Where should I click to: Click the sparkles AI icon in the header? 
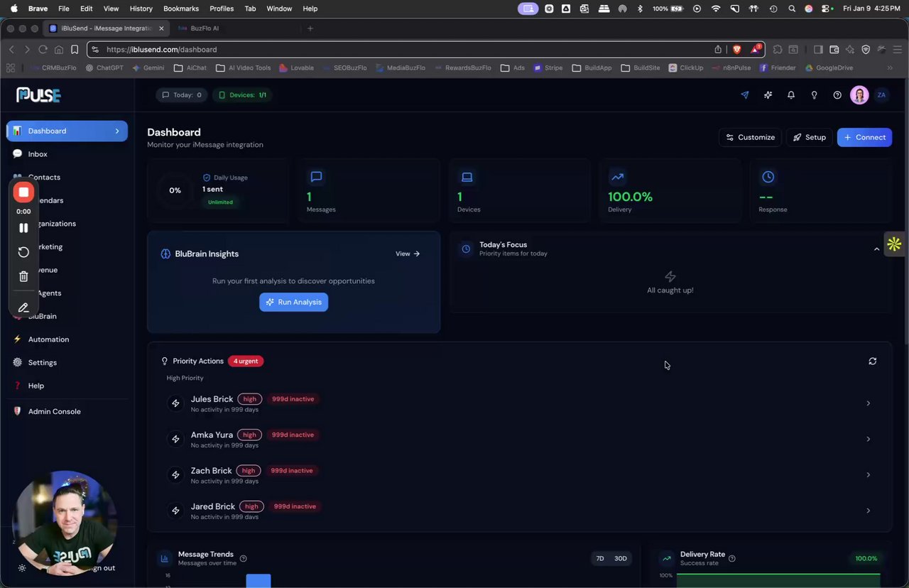click(x=768, y=95)
